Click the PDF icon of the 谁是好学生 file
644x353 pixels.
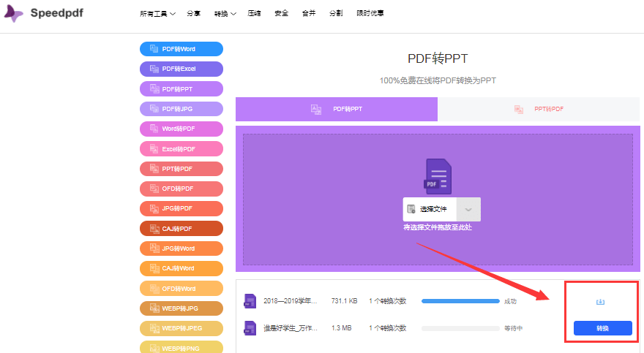tap(250, 328)
